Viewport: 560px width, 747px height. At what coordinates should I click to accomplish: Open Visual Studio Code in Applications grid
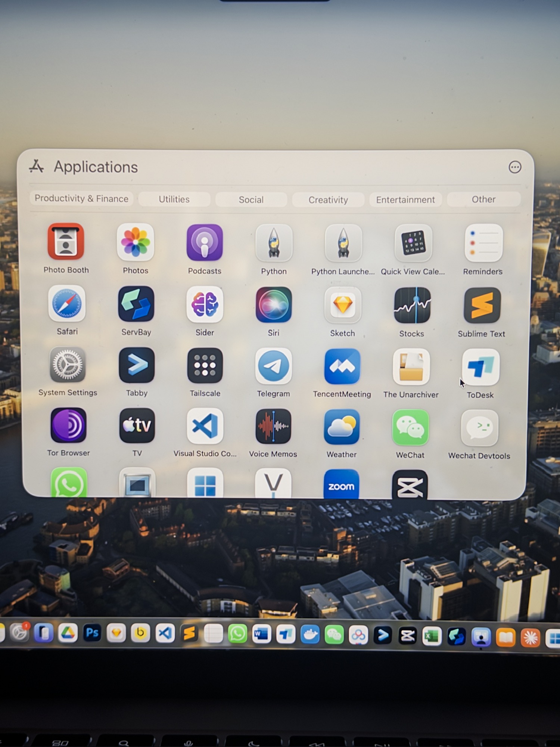(205, 426)
